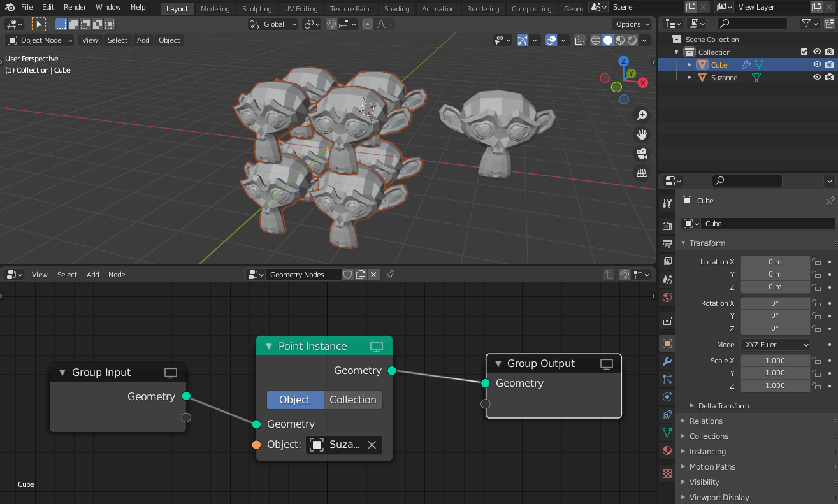Click the viewport zoom magnifier icon

642,115
